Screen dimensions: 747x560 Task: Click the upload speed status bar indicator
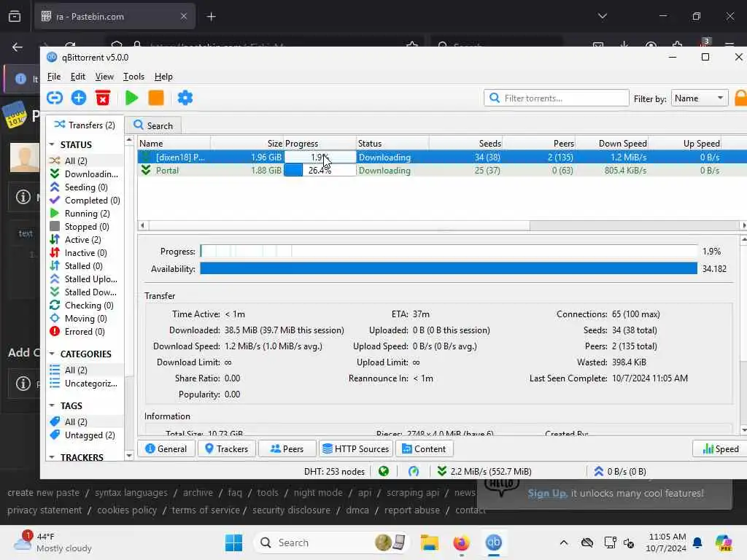click(x=620, y=472)
